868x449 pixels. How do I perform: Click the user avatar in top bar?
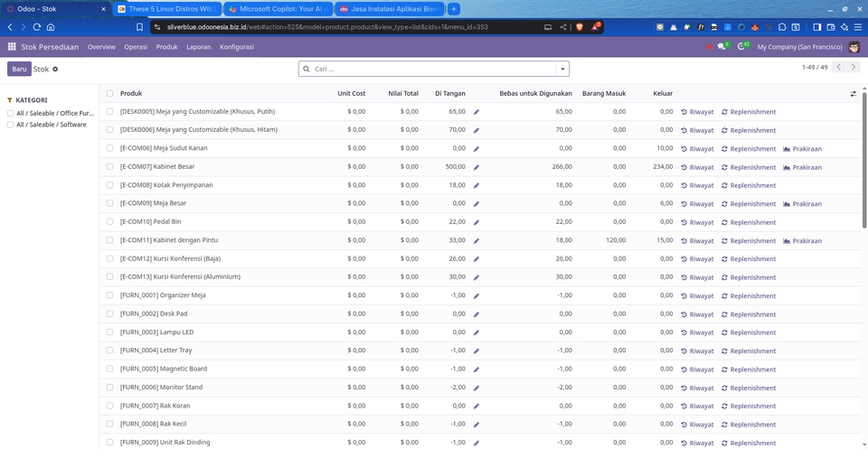click(854, 46)
